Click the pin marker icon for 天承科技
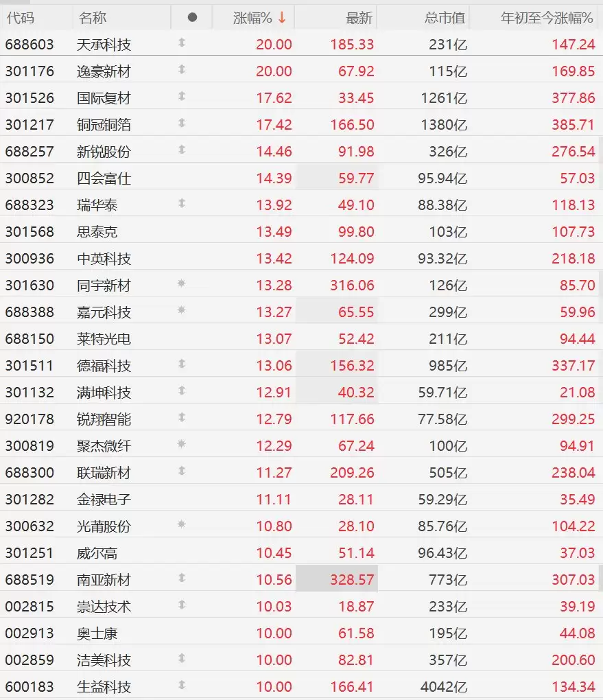Screen dimensions: 603x700 [182, 43]
